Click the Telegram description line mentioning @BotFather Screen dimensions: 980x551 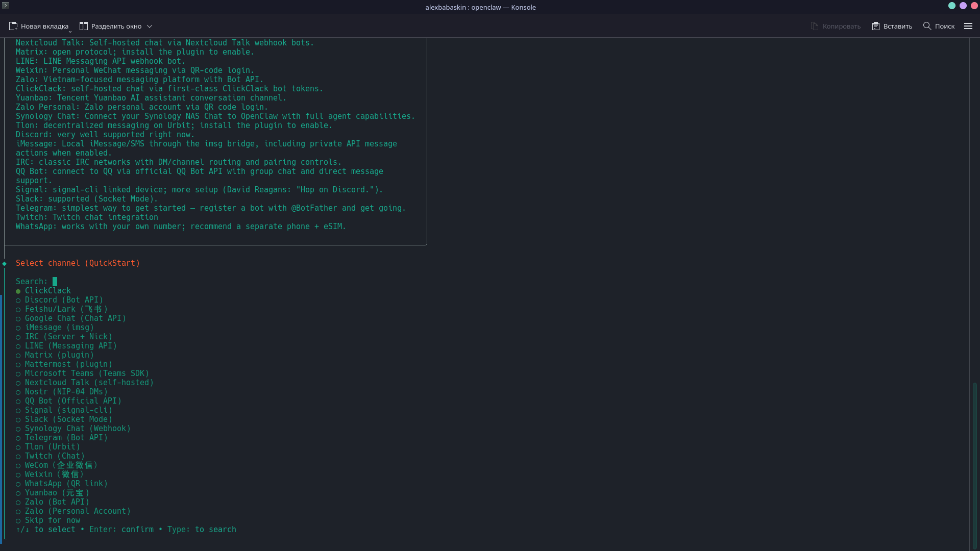click(211, 208)
